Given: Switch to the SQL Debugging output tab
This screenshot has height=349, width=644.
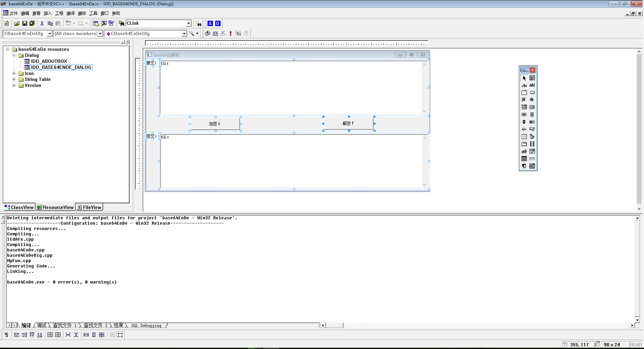Looking at the screenshot, I should pyautogui.click(x=146, y=325).
